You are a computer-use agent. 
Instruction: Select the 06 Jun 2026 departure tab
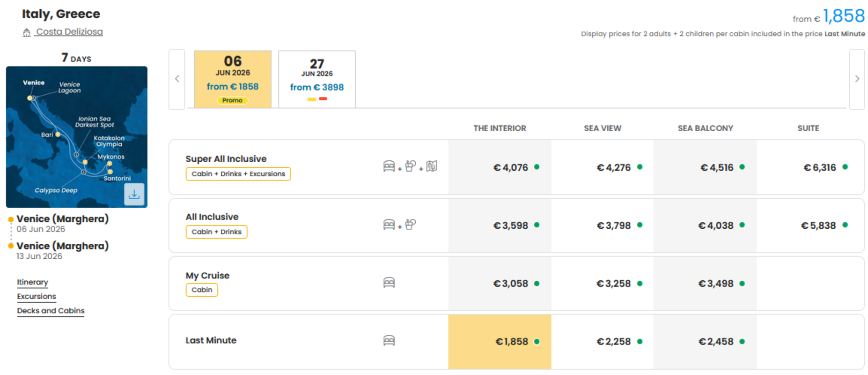tap(233, 79)
